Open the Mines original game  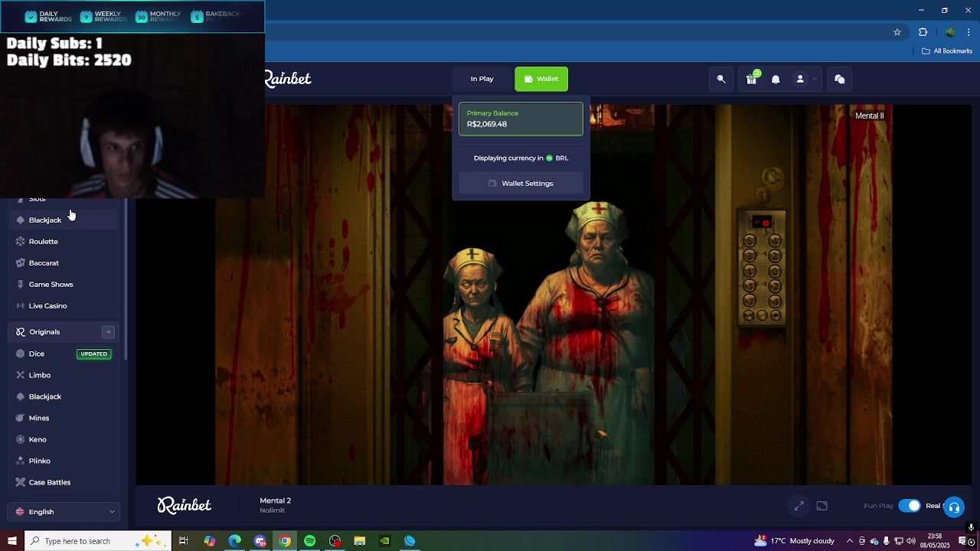coord(64,419)
